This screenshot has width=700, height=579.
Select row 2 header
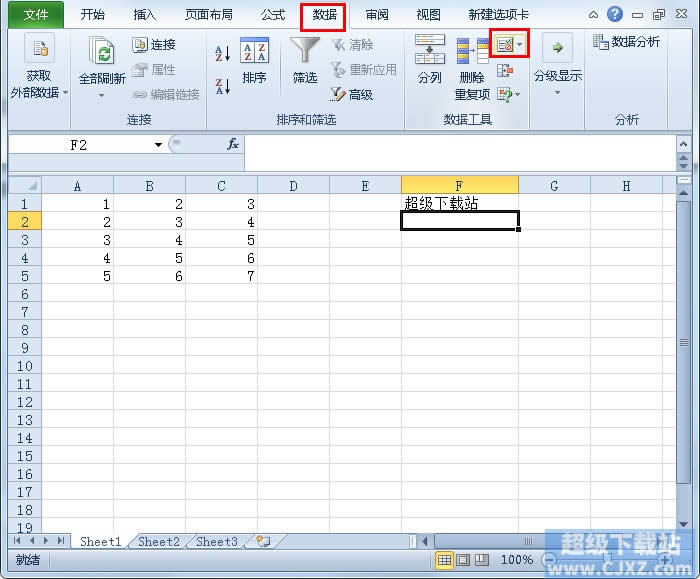(25, 222)
